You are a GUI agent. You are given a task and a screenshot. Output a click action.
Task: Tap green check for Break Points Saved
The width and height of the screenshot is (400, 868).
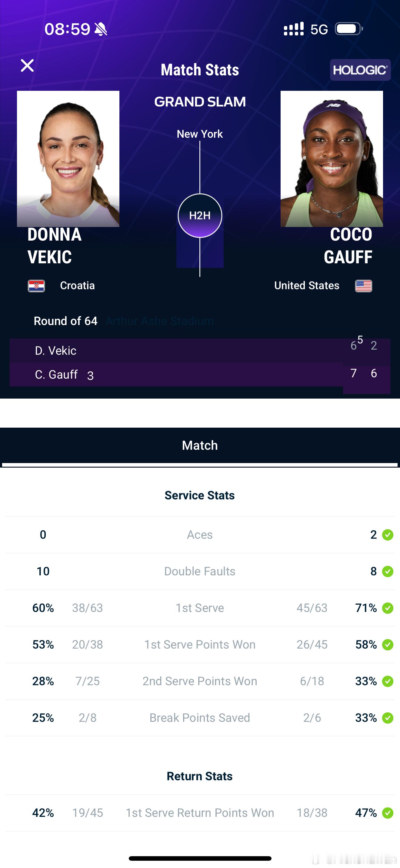(x=388, y=718)
